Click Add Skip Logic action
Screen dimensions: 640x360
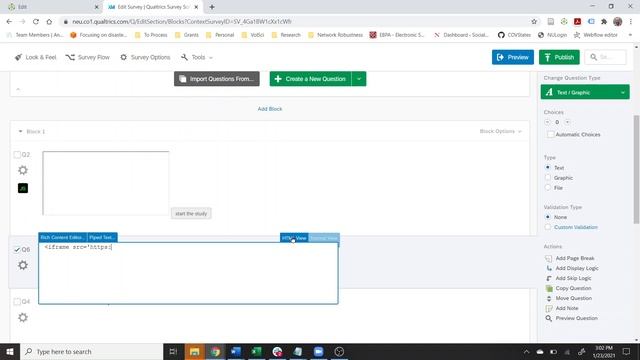click(x=568, y=278)
